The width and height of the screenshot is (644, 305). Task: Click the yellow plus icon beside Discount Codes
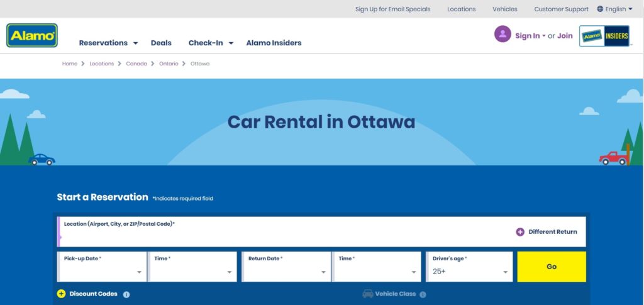point(61,294)
